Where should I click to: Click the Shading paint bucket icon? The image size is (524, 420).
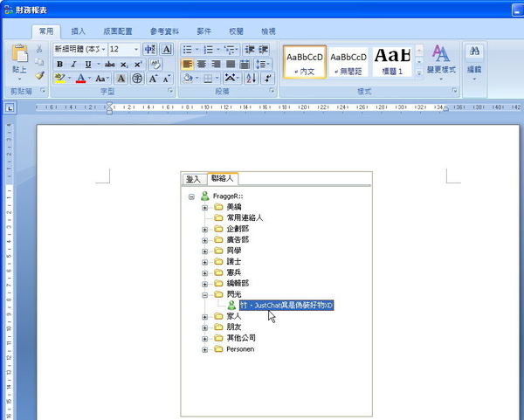point(188,79)
